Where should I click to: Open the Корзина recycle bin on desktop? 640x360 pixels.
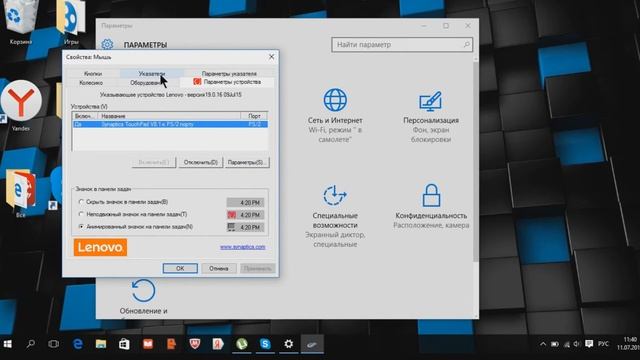click(x=20, y=22)
